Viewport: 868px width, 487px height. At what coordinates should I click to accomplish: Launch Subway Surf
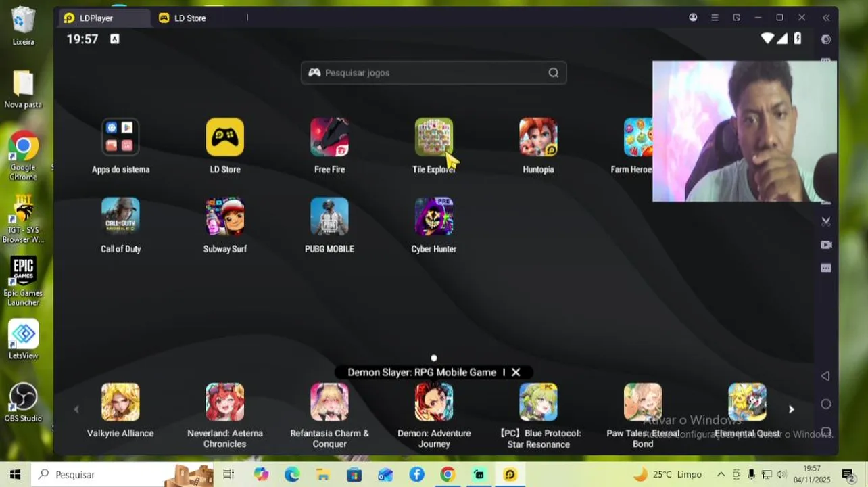[225, 216]
